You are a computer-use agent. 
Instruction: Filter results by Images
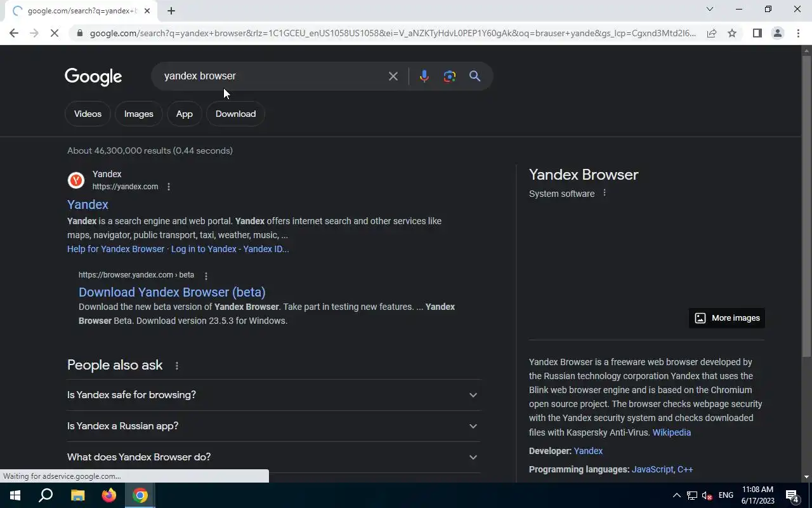coord(139,114)
